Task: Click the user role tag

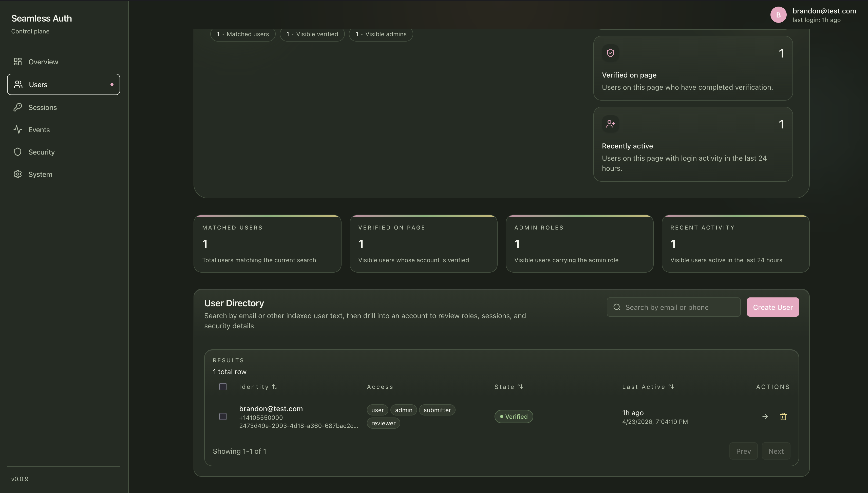Action: click(378, 410)
